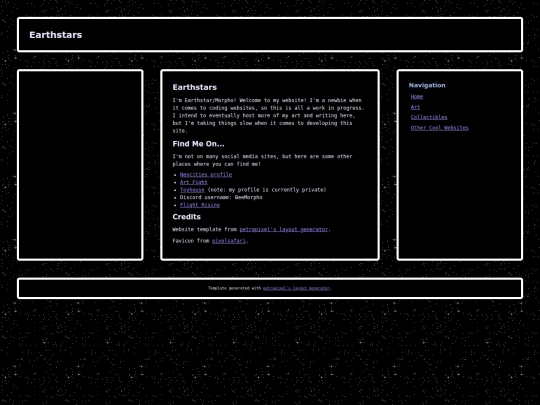Image resolution: width=540 pixels, height=405 pixels.
Task: Click the footer petrapixel's layout generator link
Action: click(x=296, y=288)
